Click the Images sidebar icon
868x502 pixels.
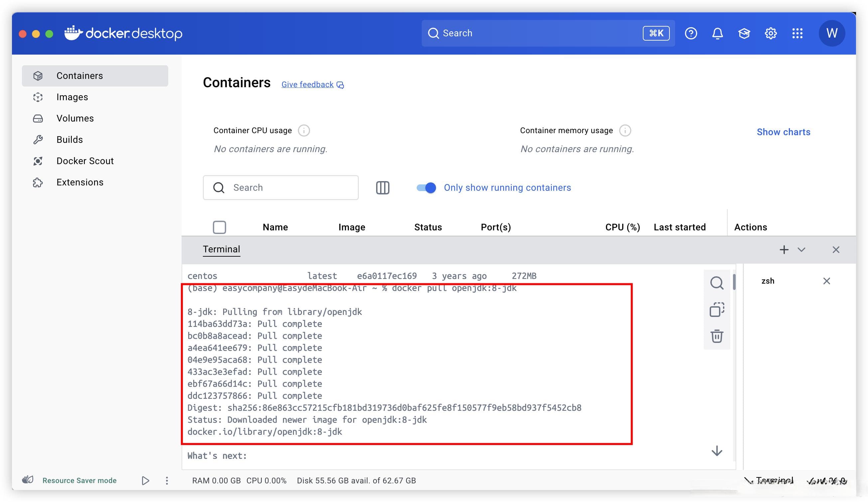(x=38, y=97)
